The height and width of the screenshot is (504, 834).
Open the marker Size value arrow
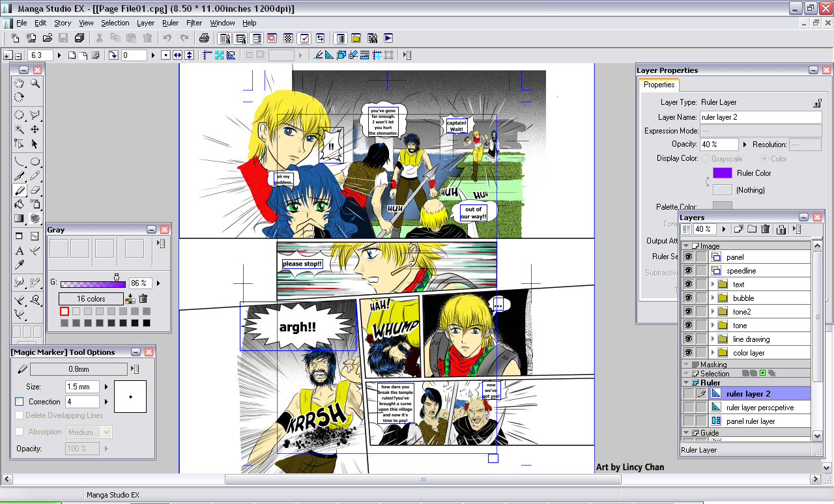coord(105,387)
